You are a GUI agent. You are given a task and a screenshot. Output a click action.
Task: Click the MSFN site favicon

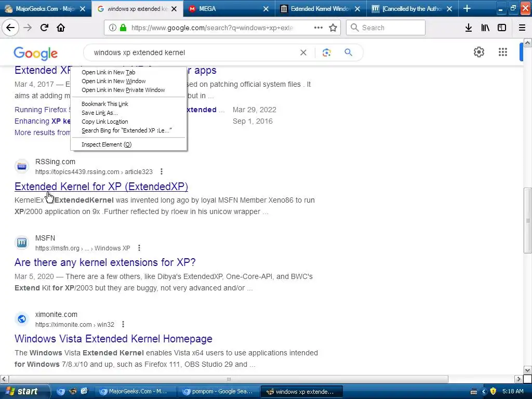(22, 243)
